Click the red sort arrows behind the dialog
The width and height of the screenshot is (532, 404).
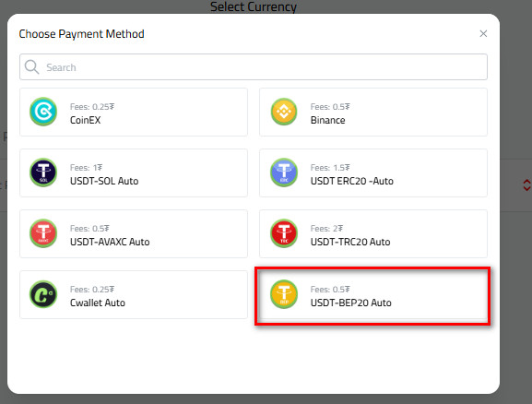pyautogui.click(x=526, y=185)
